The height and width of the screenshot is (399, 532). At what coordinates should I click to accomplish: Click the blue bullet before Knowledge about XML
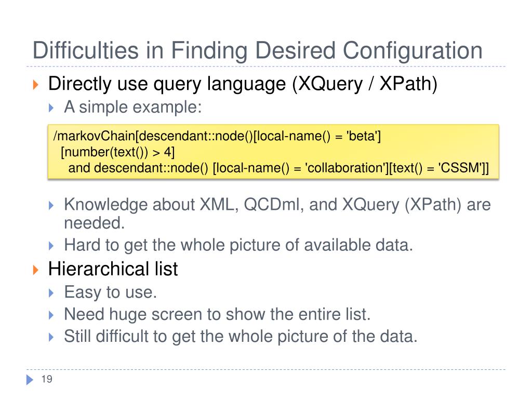click(x=51, y=205)
